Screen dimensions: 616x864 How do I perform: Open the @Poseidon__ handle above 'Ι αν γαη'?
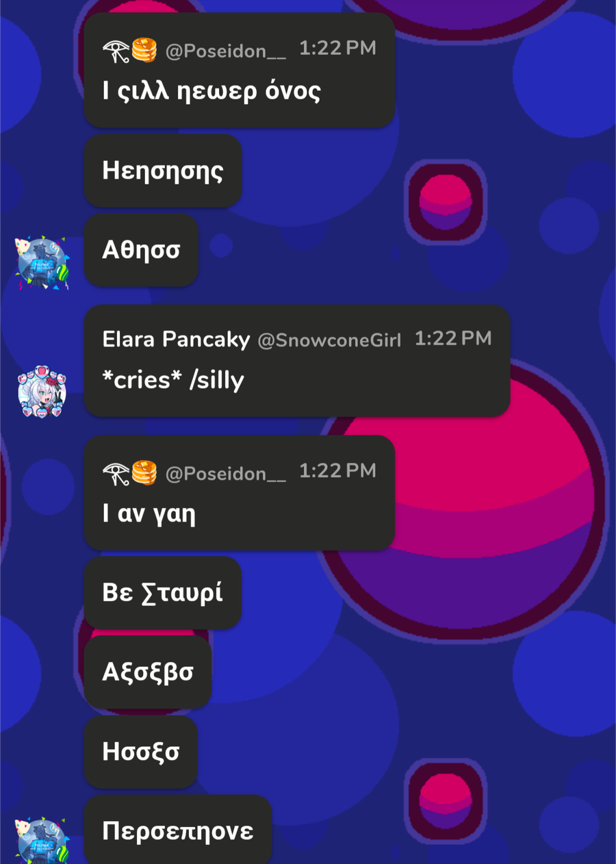tap(226, 474)
